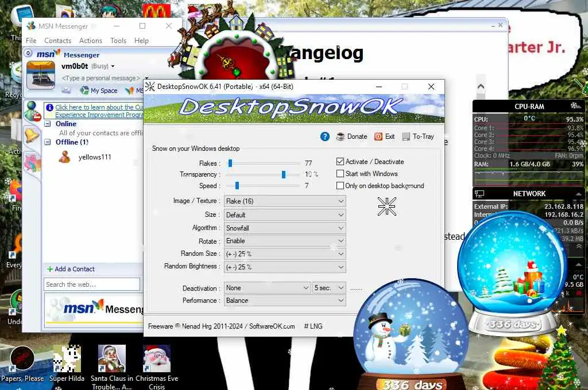The width and height of the screenshot is (588, 390).
Task: Click the green plus Add a Contact icon
Action: click(x=50, y=269)
